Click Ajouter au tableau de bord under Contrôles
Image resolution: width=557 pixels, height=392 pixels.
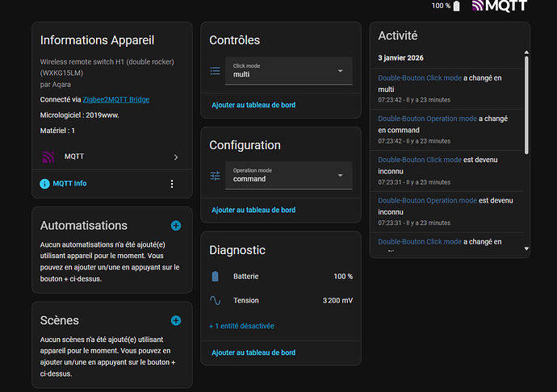[253, 105]
